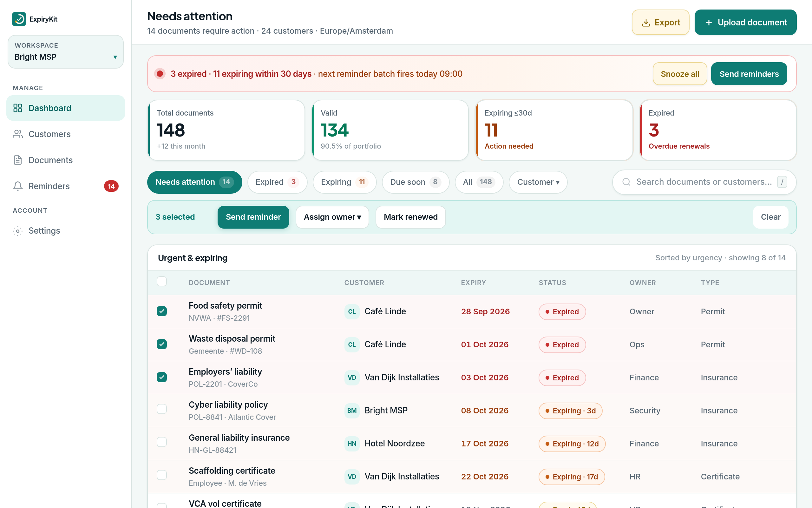Screen dimensions: 812x508
Task: Open the Dashboard grid icon
Action: (18, 108)
